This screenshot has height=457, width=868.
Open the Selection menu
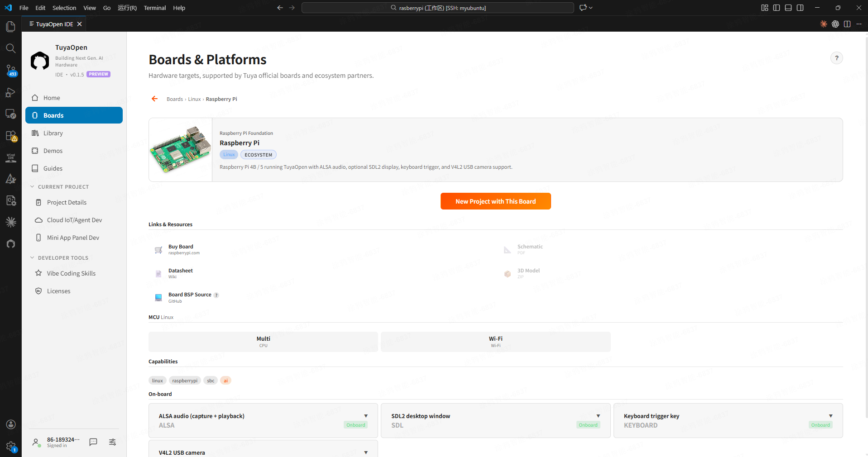[64, 8]
